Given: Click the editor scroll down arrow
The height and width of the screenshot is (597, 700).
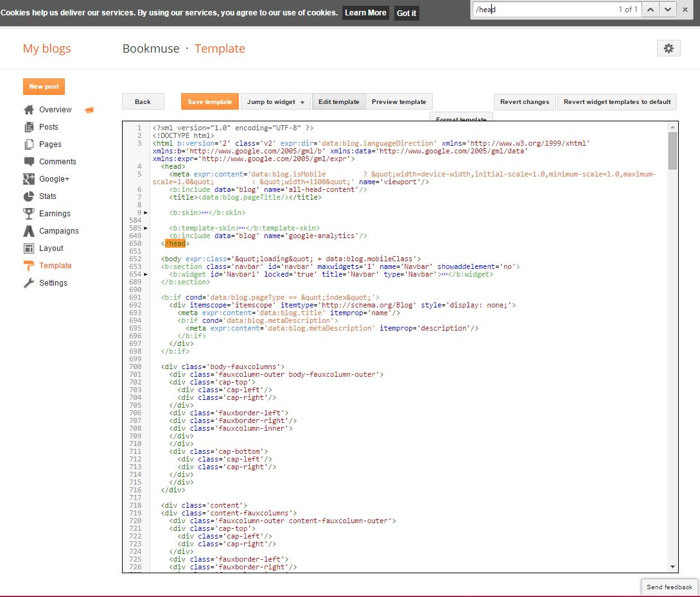Looking at the screenshot, I should (672, 567).
